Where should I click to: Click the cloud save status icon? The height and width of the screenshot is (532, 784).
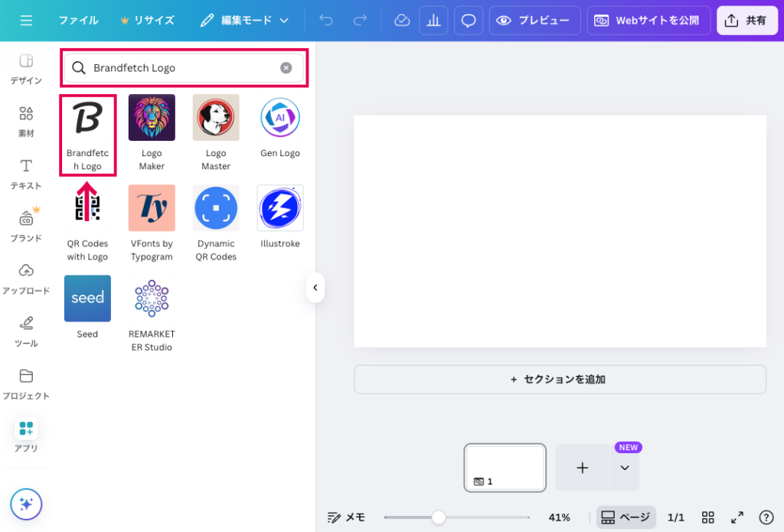[402, 21]
